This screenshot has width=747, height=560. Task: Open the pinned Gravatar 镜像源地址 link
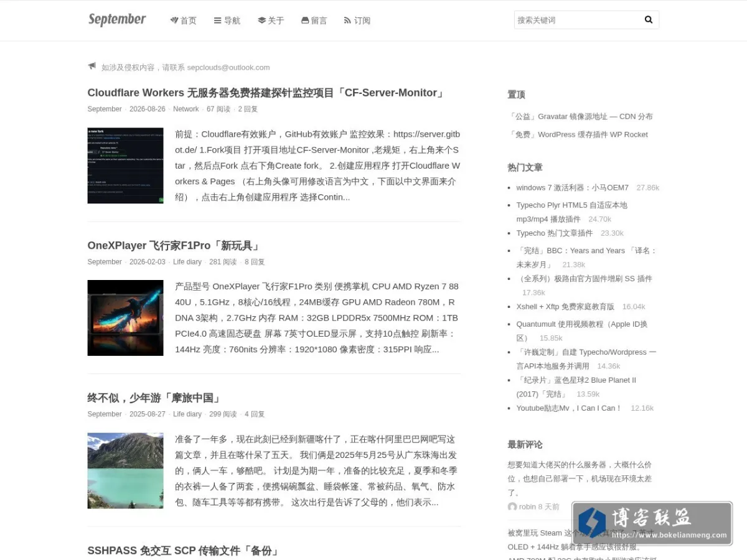pyautogui.click(x=580, y=116)
